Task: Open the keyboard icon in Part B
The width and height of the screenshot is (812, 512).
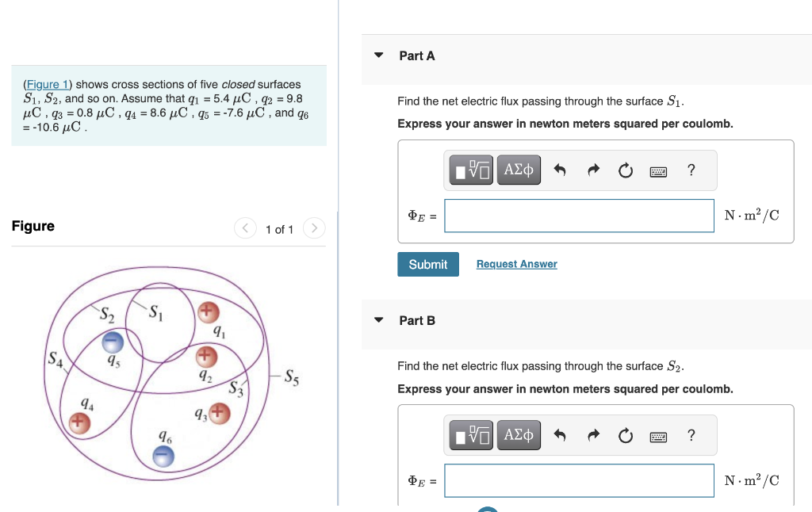Action: click(658, 435)
